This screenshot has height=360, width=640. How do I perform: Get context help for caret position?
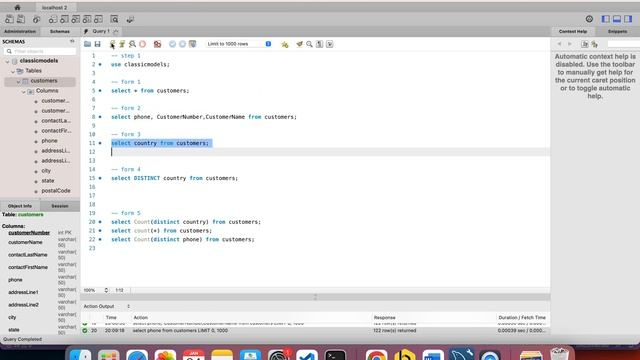point(584,44)
